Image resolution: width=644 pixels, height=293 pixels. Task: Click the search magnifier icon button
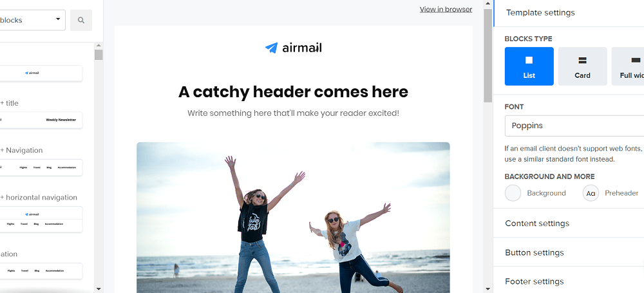pos(81,20)
